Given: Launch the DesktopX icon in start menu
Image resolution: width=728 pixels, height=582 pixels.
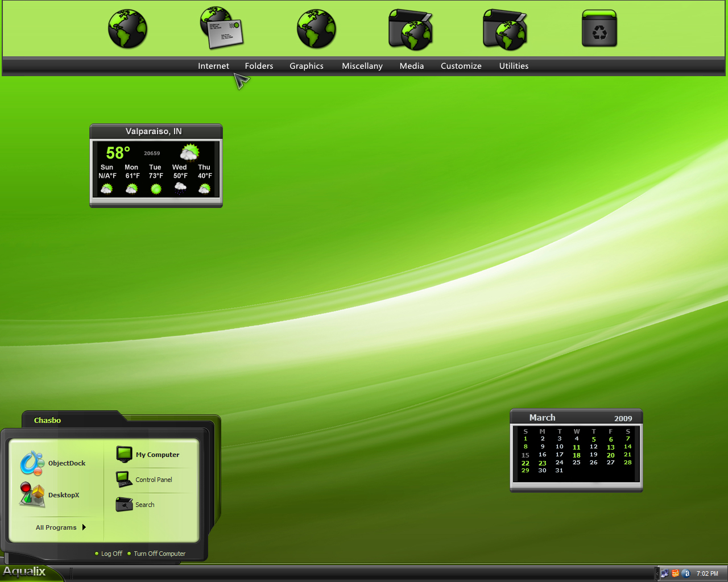Looking at the screenshot, I should pyautogui.click(x=32, y=494).
